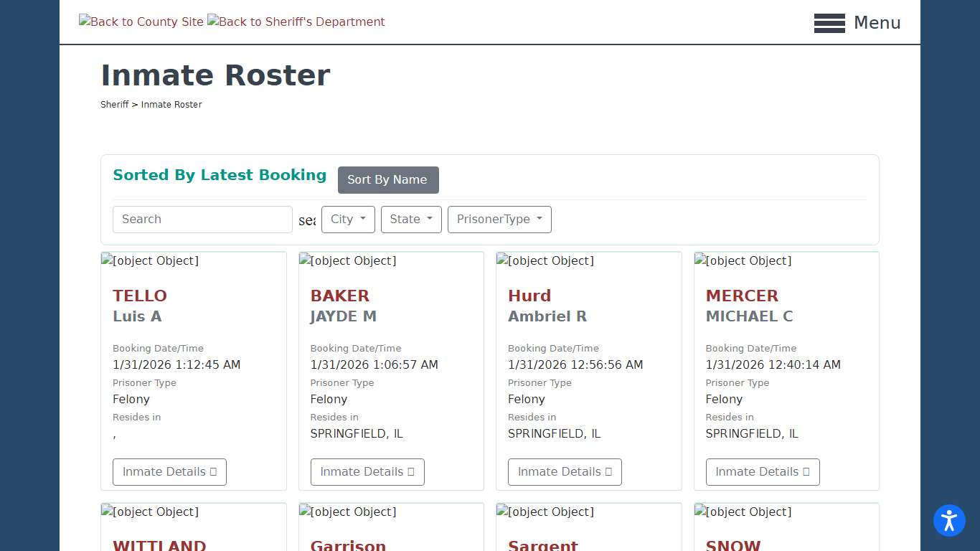Click the external-link icon on Hurd's Inmate Details
This screenshot has width=980, height=551.
(x=608, y=471)
